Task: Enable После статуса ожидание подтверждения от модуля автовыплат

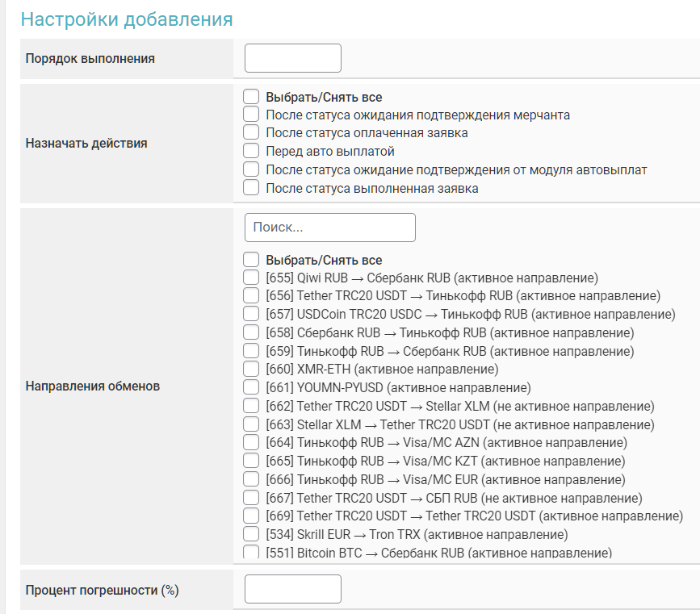Action: 251,169
